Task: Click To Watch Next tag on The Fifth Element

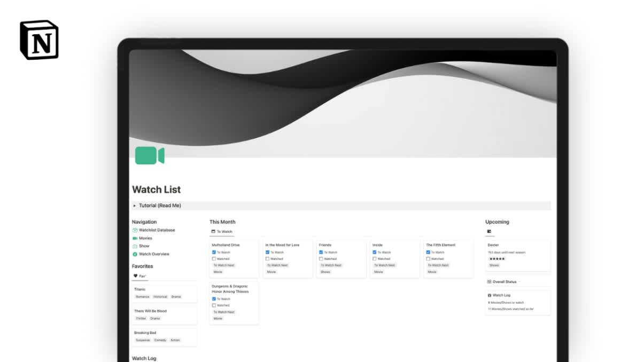Action: tap(438, 265)
